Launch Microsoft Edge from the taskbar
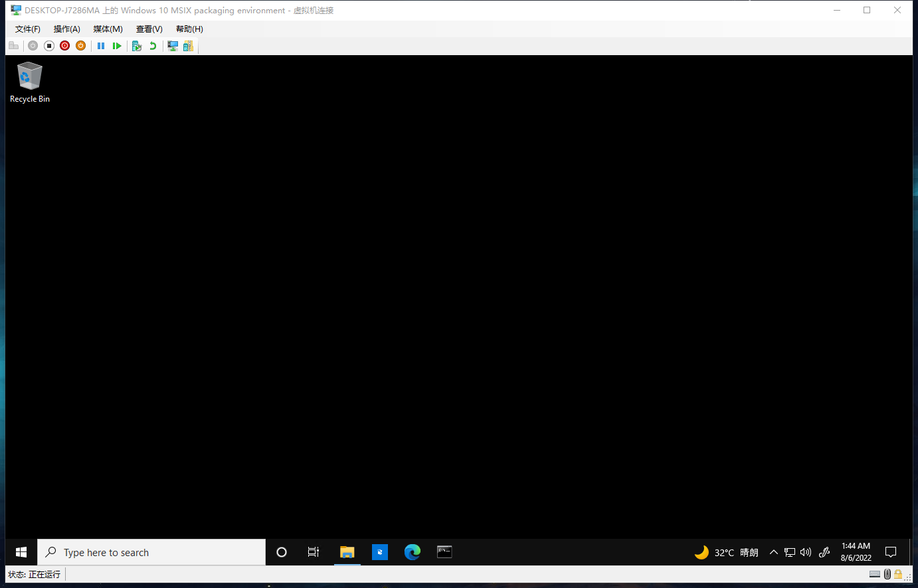Image resolution: width=918 pixels, height=588 pixels. [413, 552]
